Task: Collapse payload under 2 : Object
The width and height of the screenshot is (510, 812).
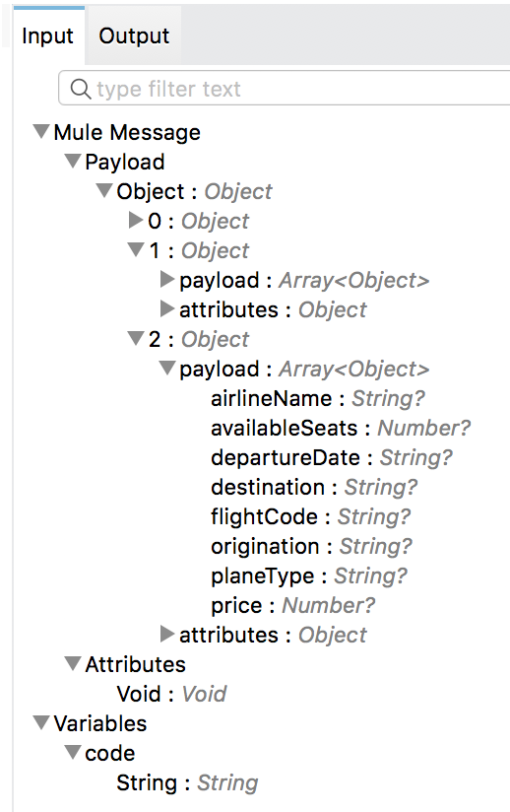Action: tap(167, 369)
